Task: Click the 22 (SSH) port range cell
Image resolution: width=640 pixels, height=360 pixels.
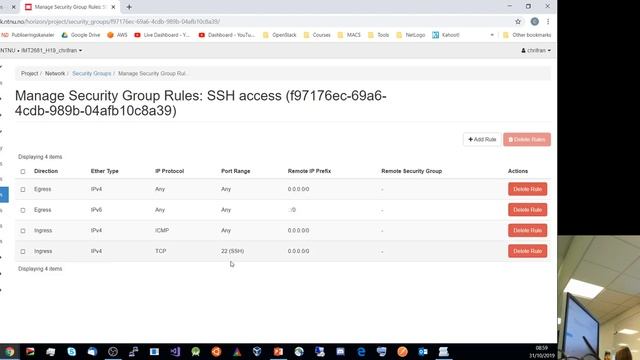Action: point(232,251)
